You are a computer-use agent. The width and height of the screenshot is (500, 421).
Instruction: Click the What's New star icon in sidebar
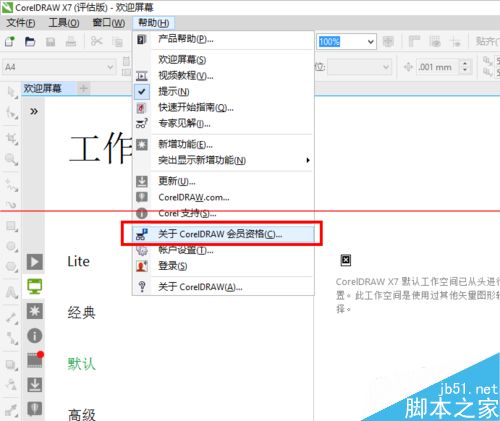(x=35, y=311)
